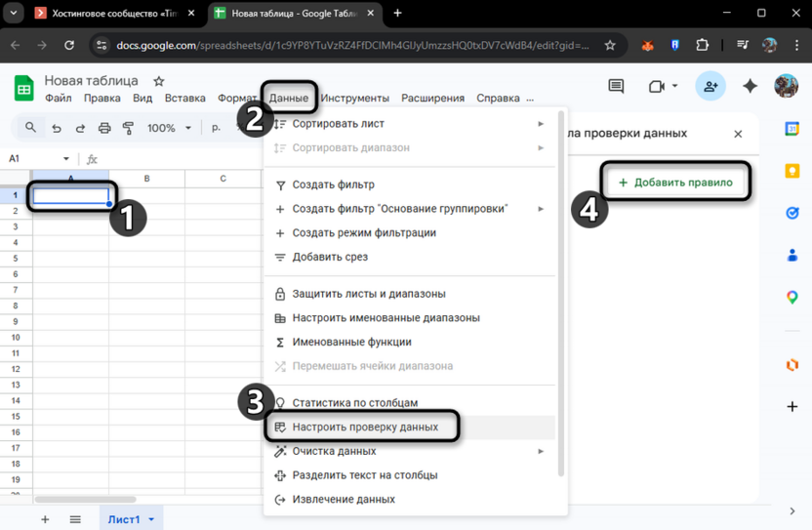Start a Meet call via camera icon
812x530 pixels.
(x=656, y=87)
